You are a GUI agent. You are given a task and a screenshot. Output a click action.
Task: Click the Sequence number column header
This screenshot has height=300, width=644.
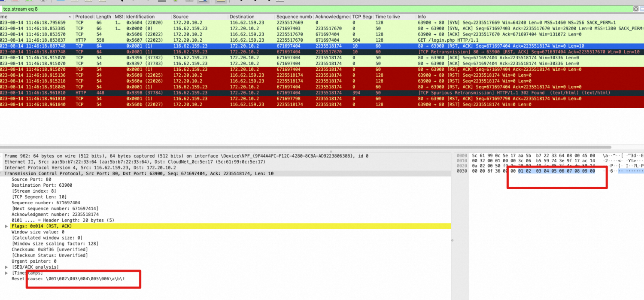click(x=294, y=17)
